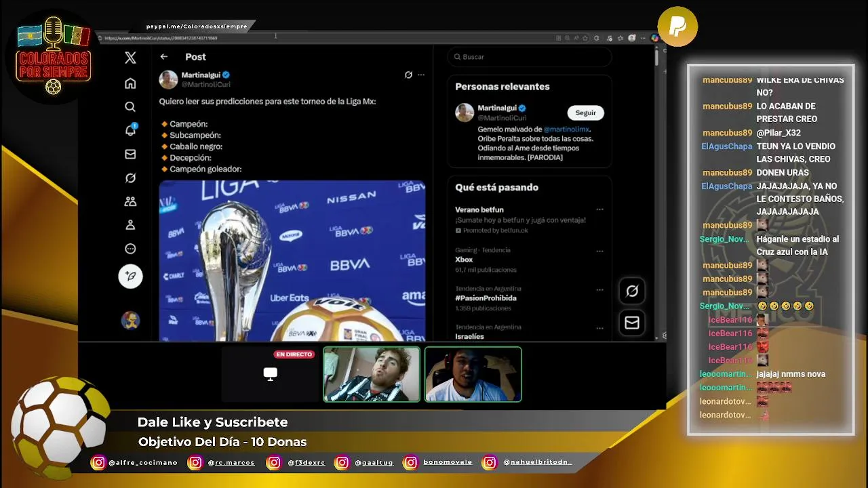
Task: Click chat username ElAgusChapa near 'TEUN YA'
Action: pyautogui.click(x=726, y=146)
